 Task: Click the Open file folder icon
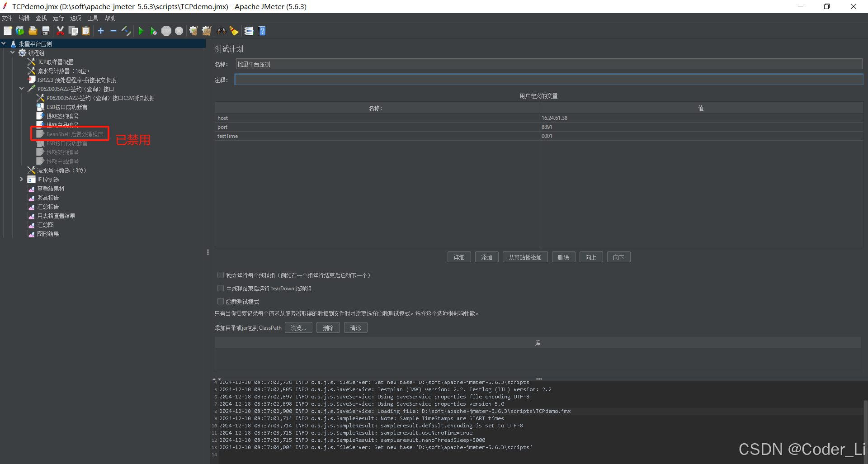click(33, 31)
